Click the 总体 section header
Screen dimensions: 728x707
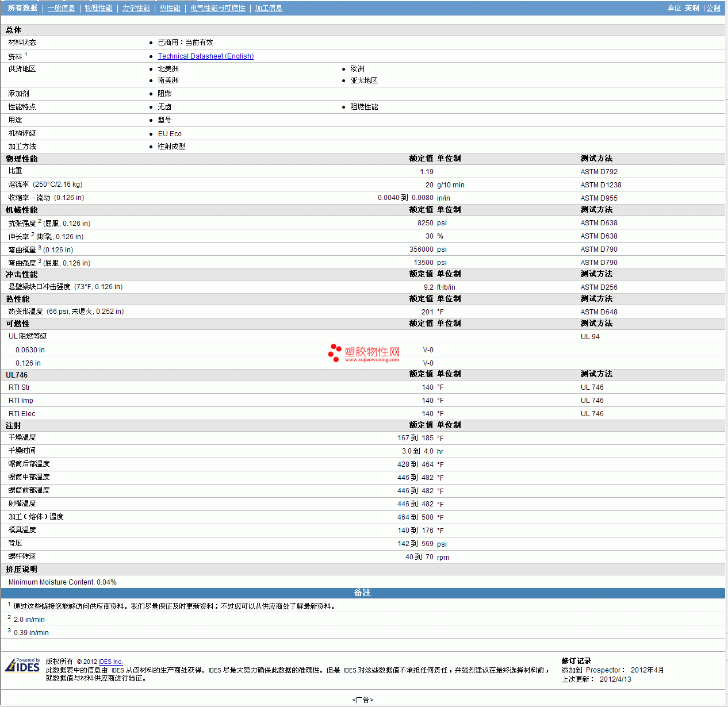click(x=14, y=30)
